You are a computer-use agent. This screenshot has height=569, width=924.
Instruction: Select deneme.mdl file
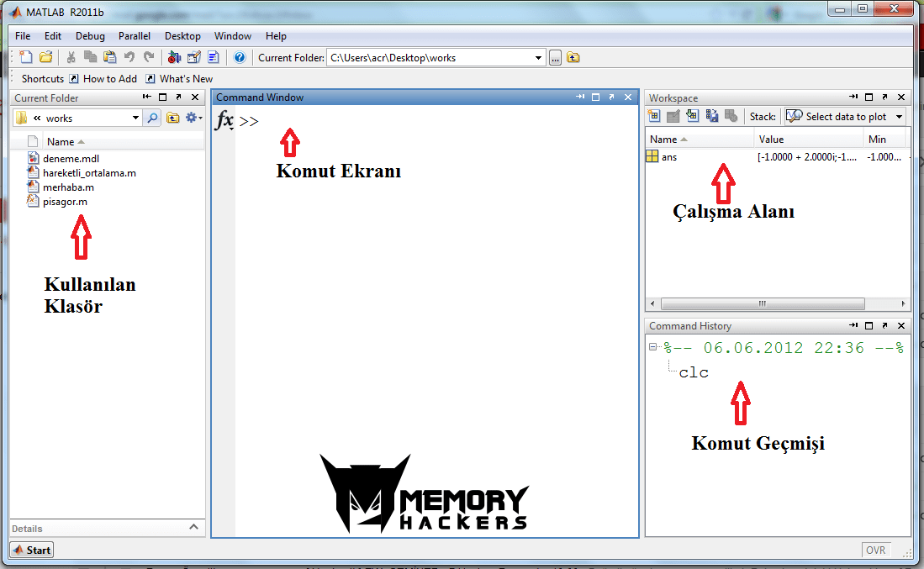[71, 159]
